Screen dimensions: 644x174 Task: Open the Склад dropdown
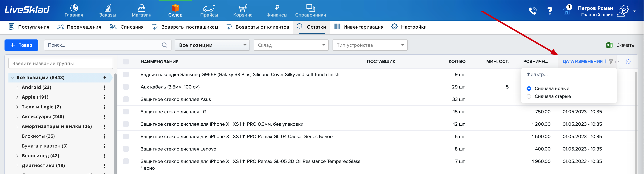click(x=291, y=45)
